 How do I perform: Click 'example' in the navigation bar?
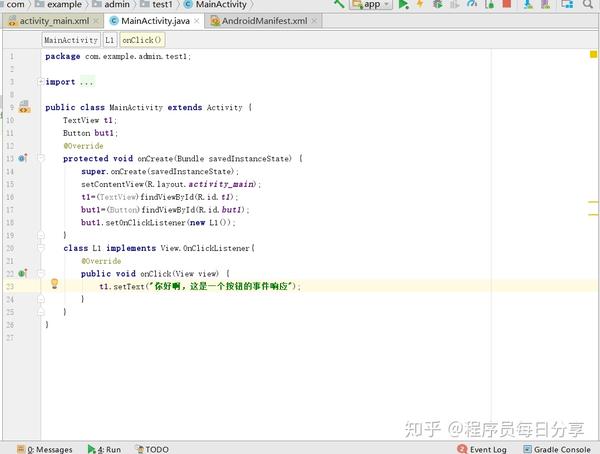[x=64, y=4]
